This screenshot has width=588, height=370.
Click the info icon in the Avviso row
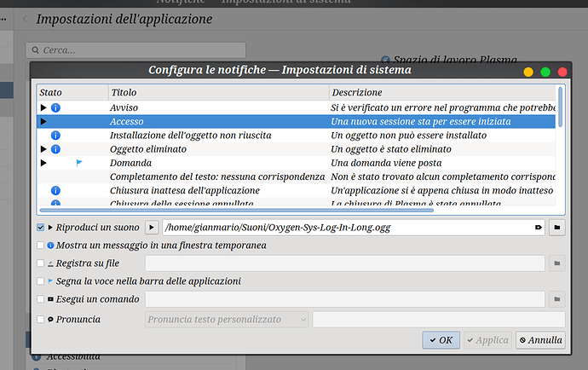55,108
